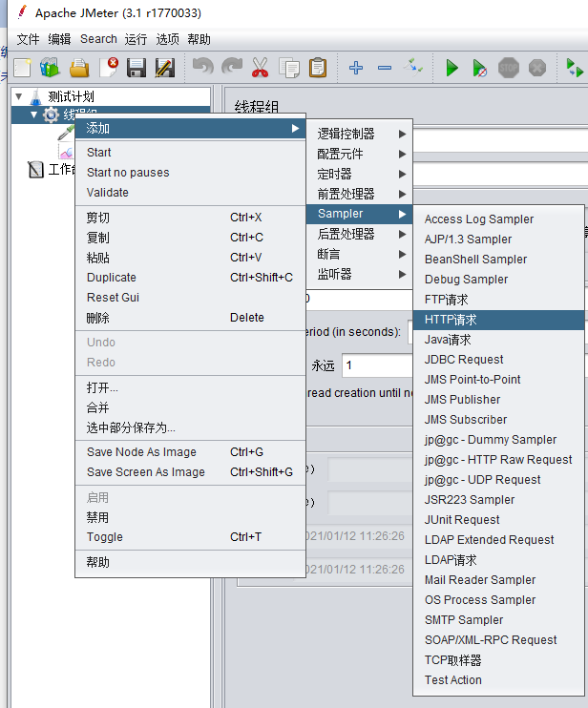Choose JSR223 Sampler entry
Screen dimensions: 588x708
498,500
